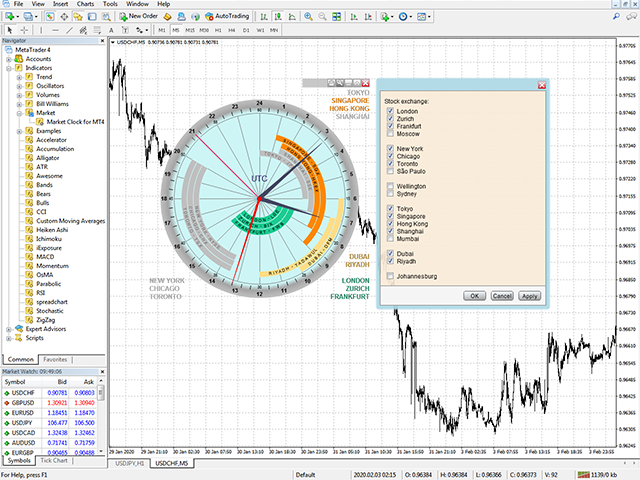Open the Templates dropdown arrow
Viewport: 640px width, 480px height.
point(429,17)
